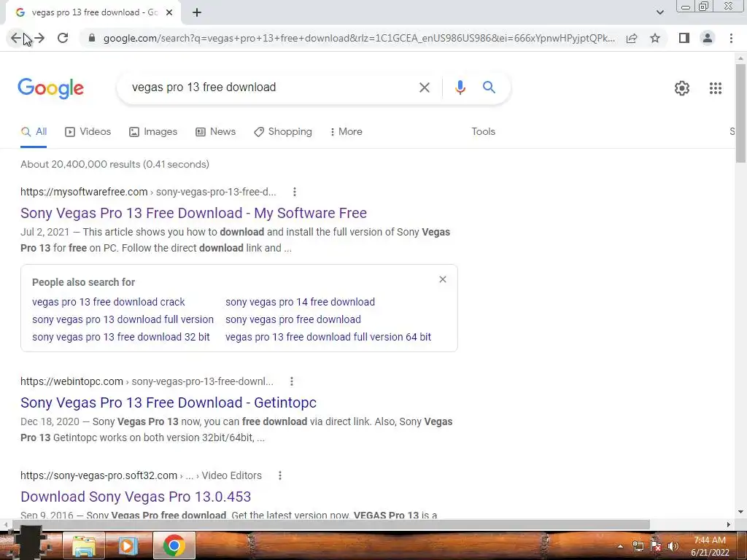Viewport: 747px width, 560px height.
Task: Open options for soft32.com result
Action: point(280,475)
